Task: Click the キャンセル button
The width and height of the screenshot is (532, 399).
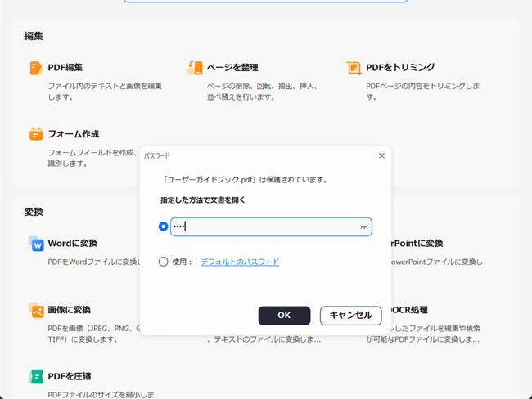Action: point(351,316)
